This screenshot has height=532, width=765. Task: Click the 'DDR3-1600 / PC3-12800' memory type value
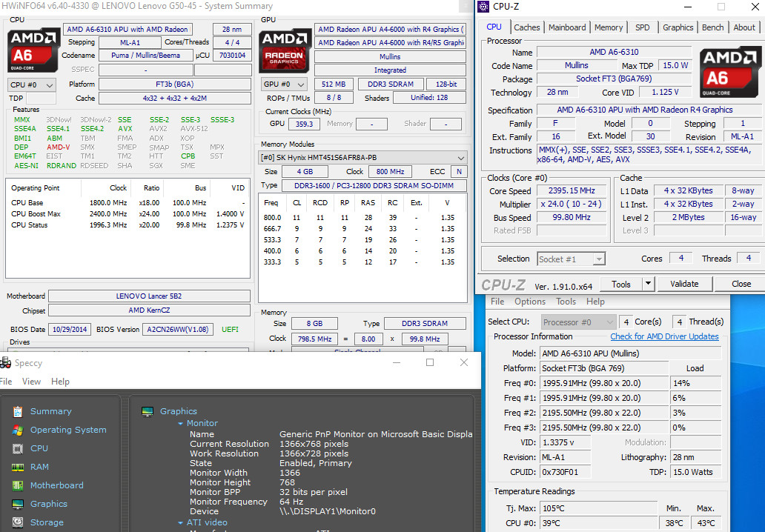pyautogui.click(x=374, y=186)
